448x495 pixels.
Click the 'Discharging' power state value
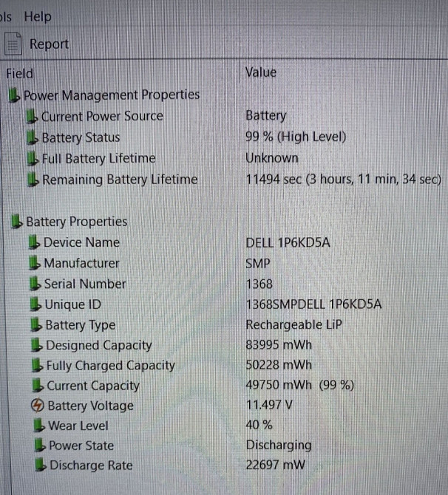coord(279,445)
